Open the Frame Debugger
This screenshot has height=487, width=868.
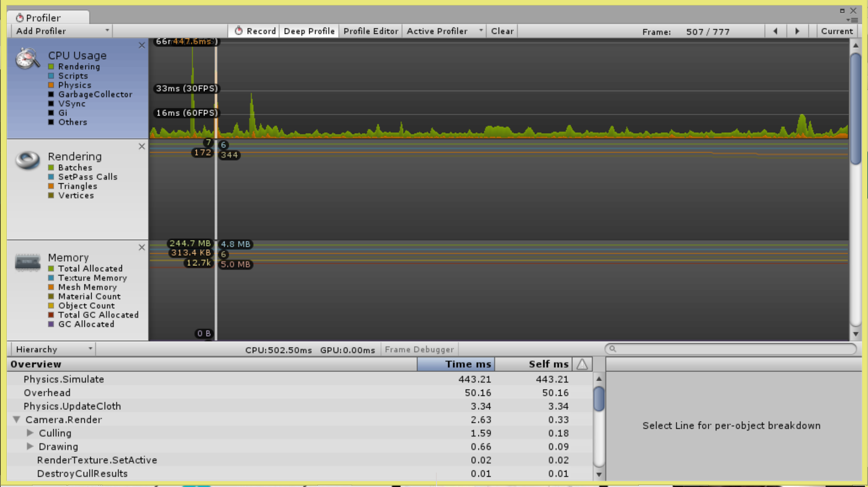(x=419, y=349)
